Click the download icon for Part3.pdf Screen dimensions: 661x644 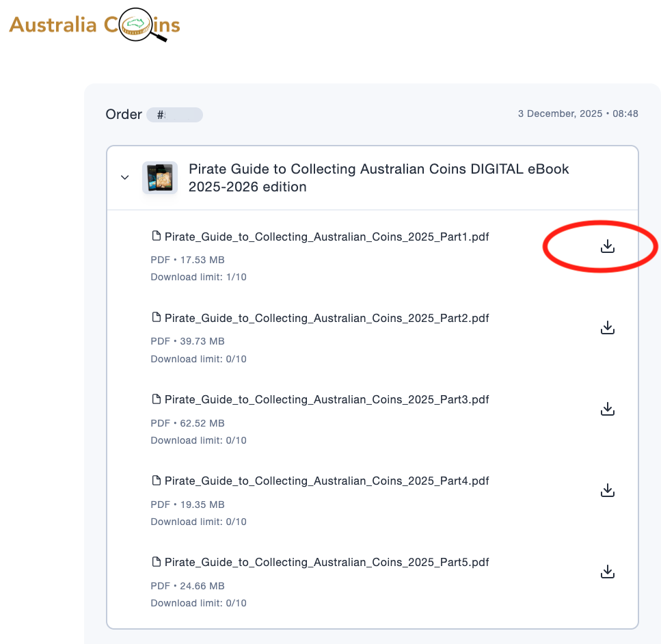tap(607, 409)
